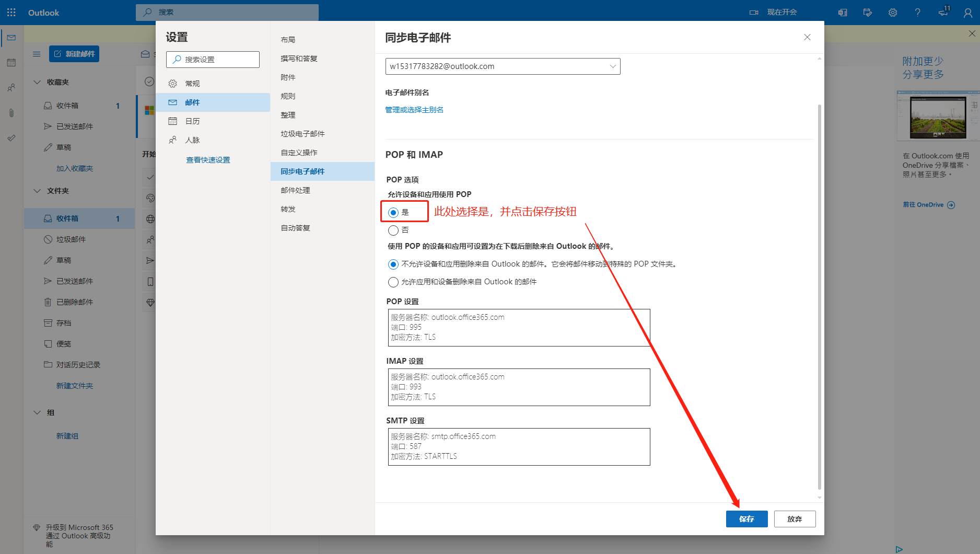Open the 垃圾电子邮件 settings tab
The width and height of the screenshot is (980, 554).
pyautogui.click(x=302, y=134)
